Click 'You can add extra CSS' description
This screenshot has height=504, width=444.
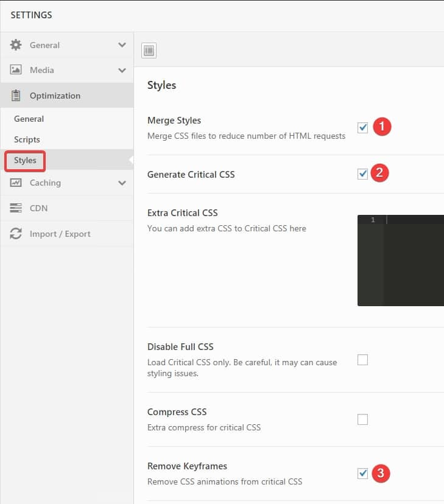(227, 228)
